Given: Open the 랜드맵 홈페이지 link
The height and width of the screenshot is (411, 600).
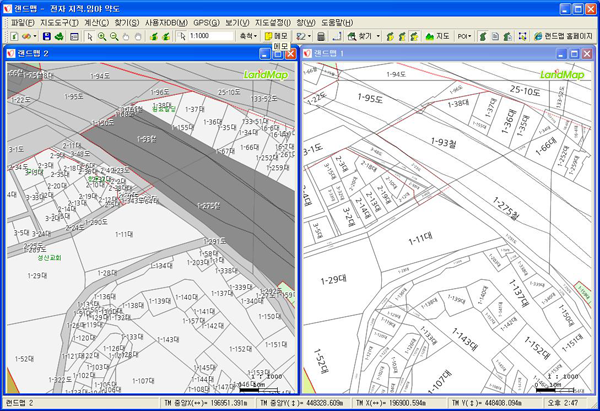Looking at the screenshot, I should [x=563, y=36].
